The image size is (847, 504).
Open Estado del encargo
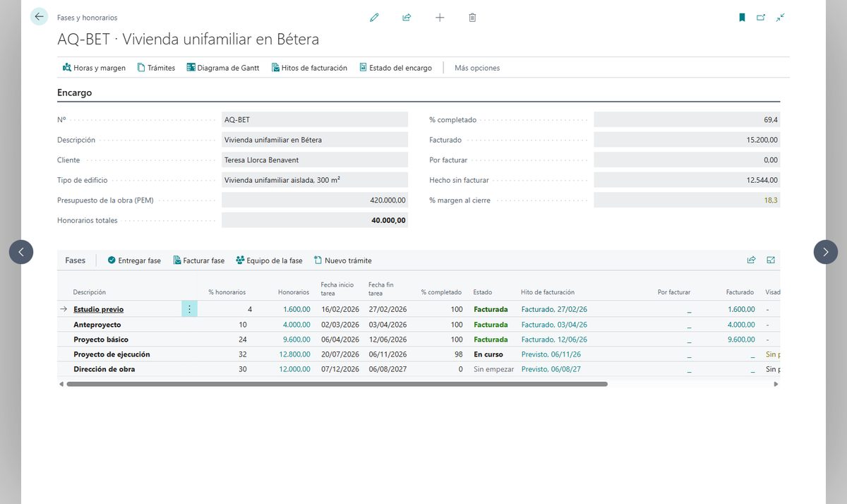pyautogui.click(x=395, y=68)
